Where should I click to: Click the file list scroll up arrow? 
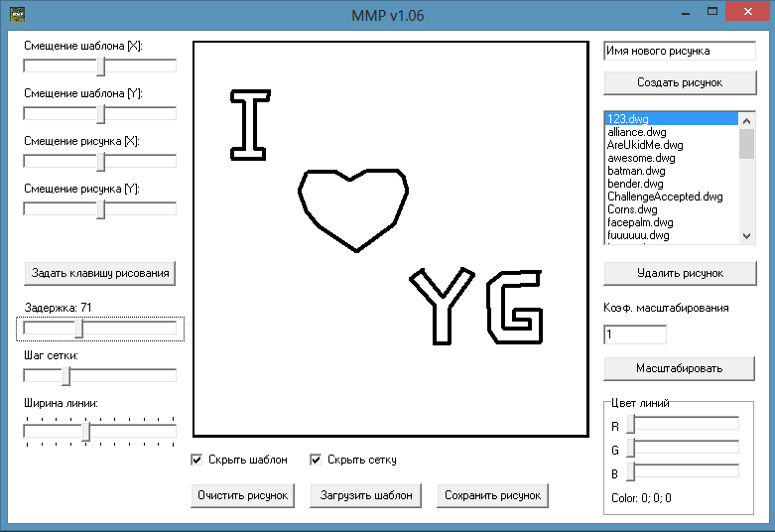point(747,121)
